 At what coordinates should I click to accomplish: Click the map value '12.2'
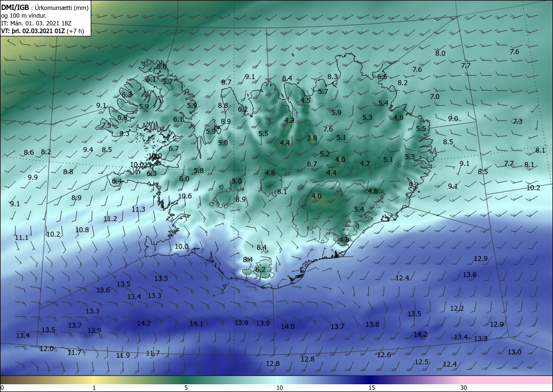click(457, 309)
